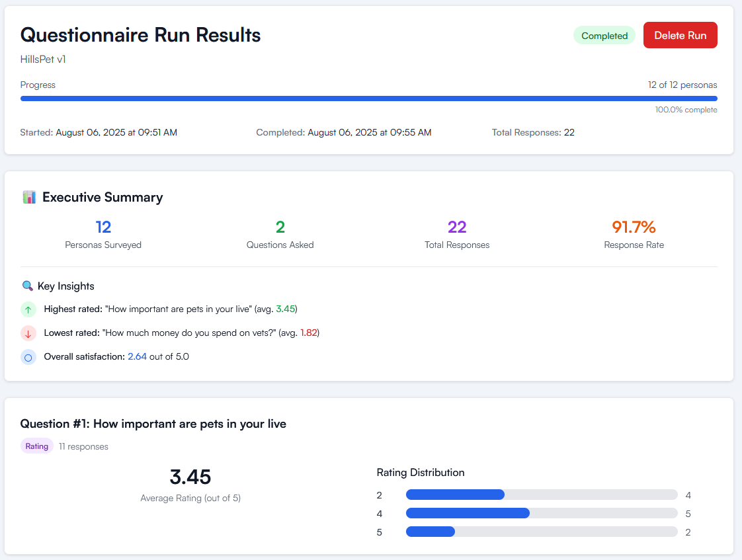Click the Completed timestamp text
The width and height of the screenshot is (742, 560).
[343, 132]
